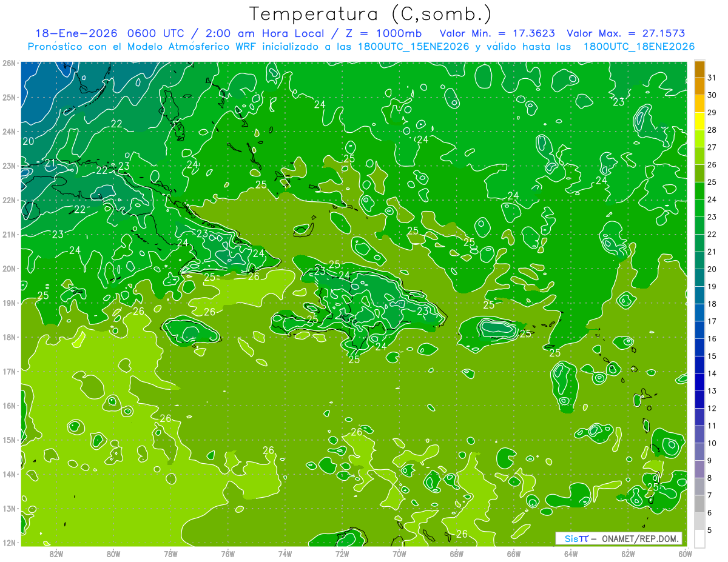
Task: Click the "24N" latitude axis label
Action: tap(8, 132)
